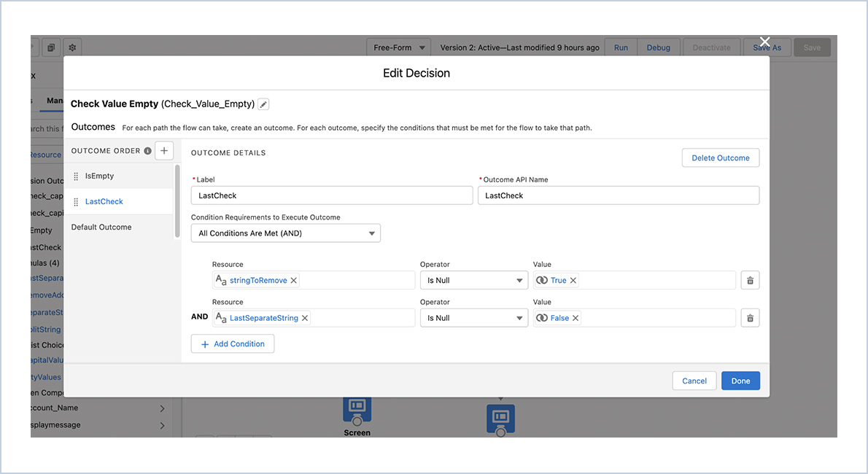Delete the LastSeparateString condition row
Image resolution: width=868 pixels, height=474 pixels.
click(x=750, y=318)
